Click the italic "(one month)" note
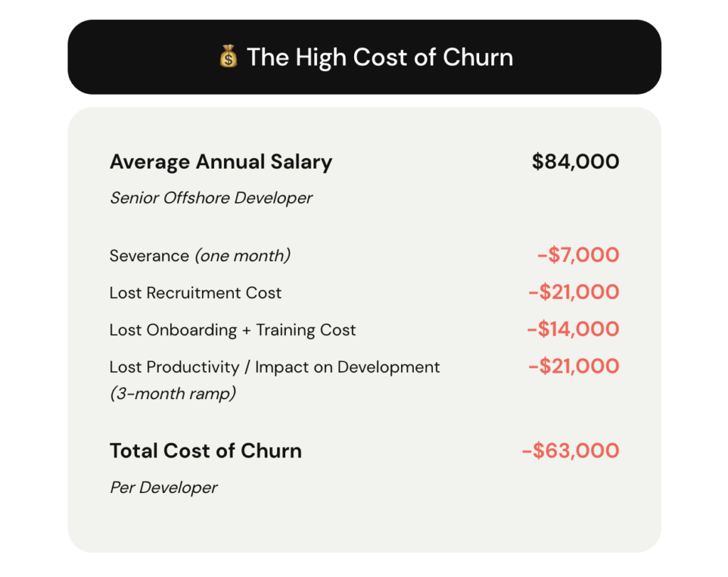 (x=242, y=255)
